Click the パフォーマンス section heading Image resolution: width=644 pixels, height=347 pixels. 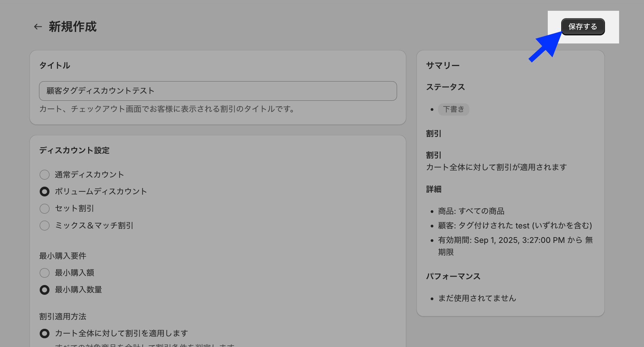[453, 276]
